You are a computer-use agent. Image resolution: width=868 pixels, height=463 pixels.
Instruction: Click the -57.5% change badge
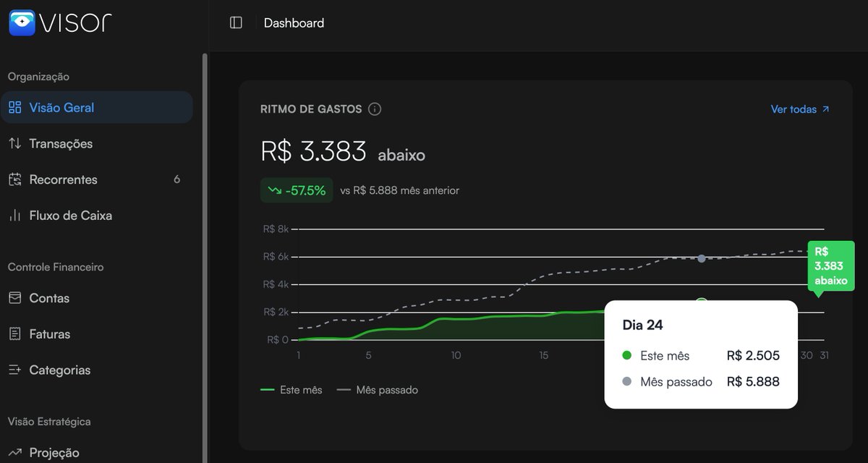297,190
